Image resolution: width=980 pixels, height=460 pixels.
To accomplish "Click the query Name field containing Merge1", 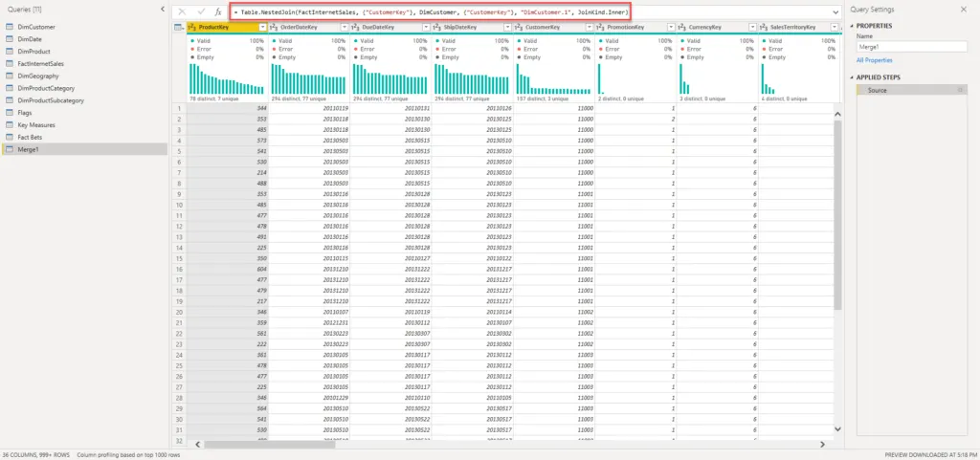I will (912, 47).
